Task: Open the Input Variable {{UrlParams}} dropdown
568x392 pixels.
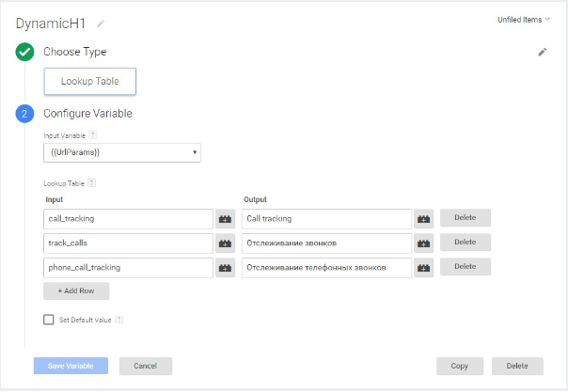Action: [121, 152]
